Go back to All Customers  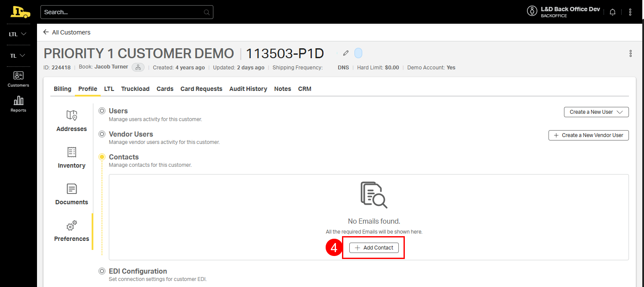pos(67,32)
